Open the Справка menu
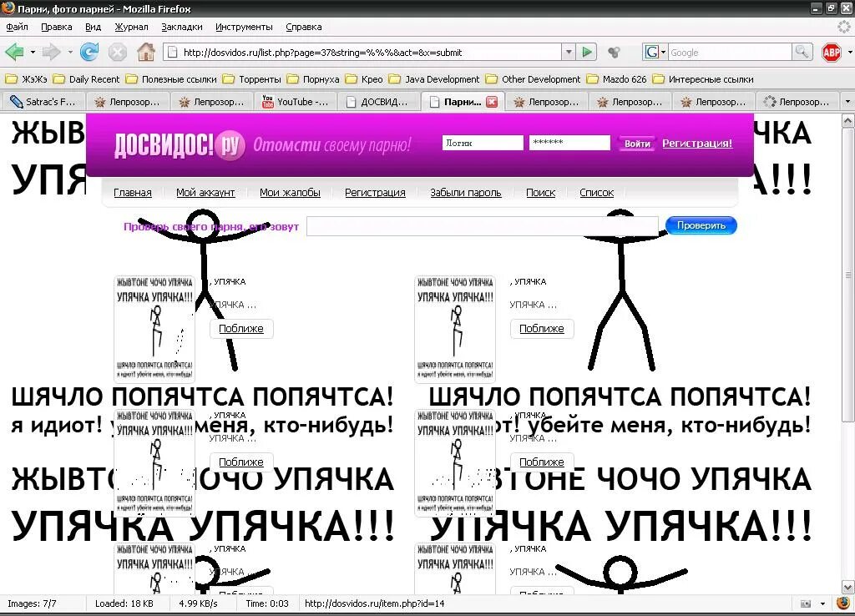The width and height of the screenshot is (855, 616). pyautogui.click(x=304, y=27)
